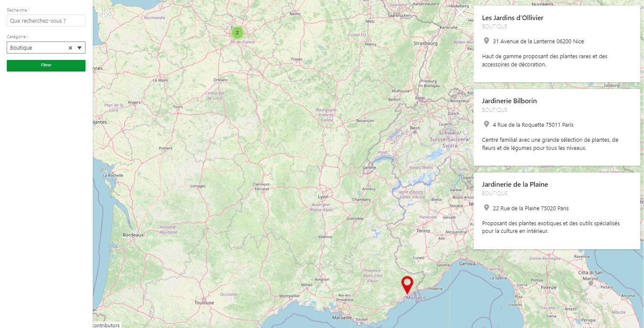Viewport: 644px width, 328px height.
Task: Click the map contributors attribution link
Action: pos(106,325)
